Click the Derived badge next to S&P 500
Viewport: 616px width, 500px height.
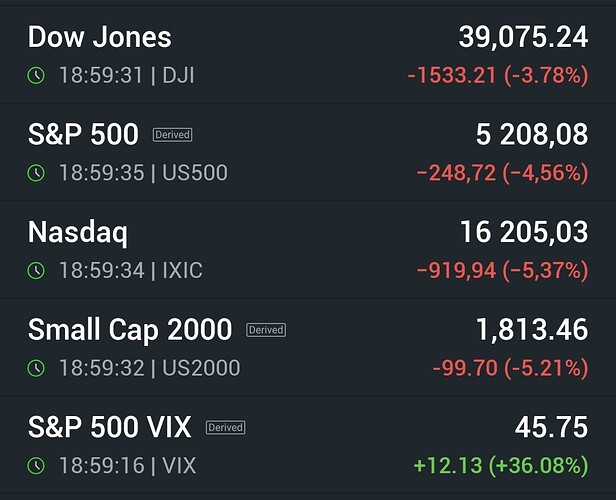click(172, 135)
